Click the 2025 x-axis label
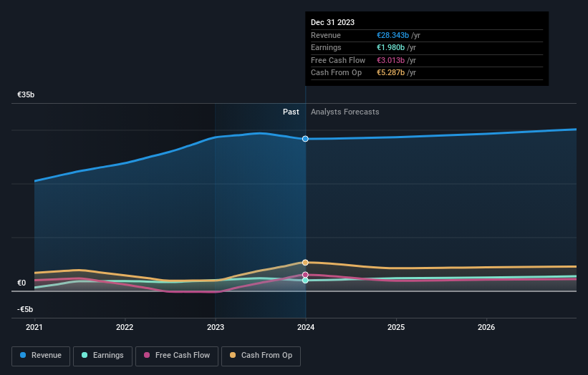588x375 pixels. (396, 327)
